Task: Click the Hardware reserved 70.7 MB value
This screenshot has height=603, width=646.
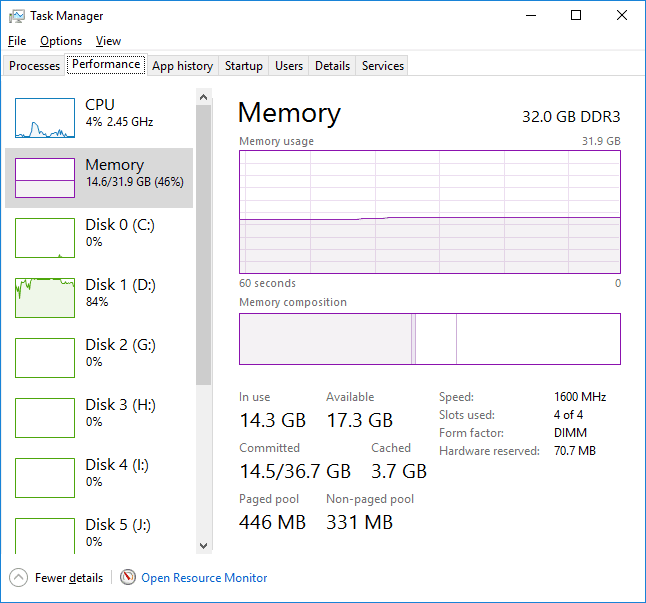Action: point(575,451)
